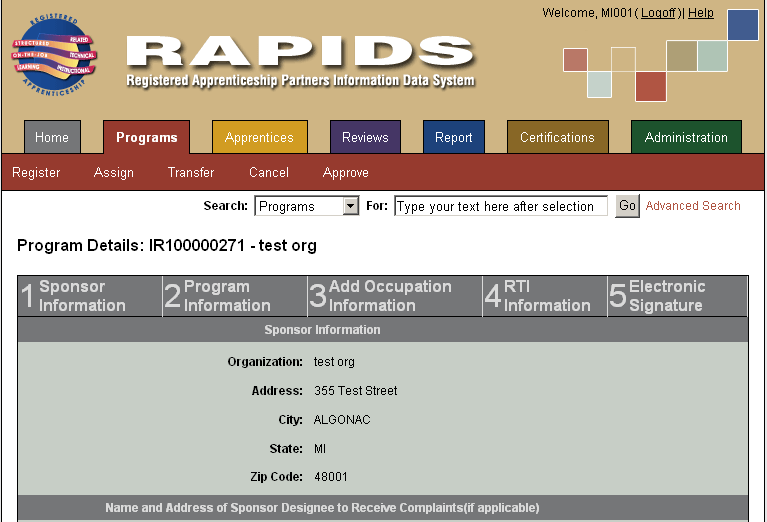Click the state value 'MI'

tap(320, 449)
